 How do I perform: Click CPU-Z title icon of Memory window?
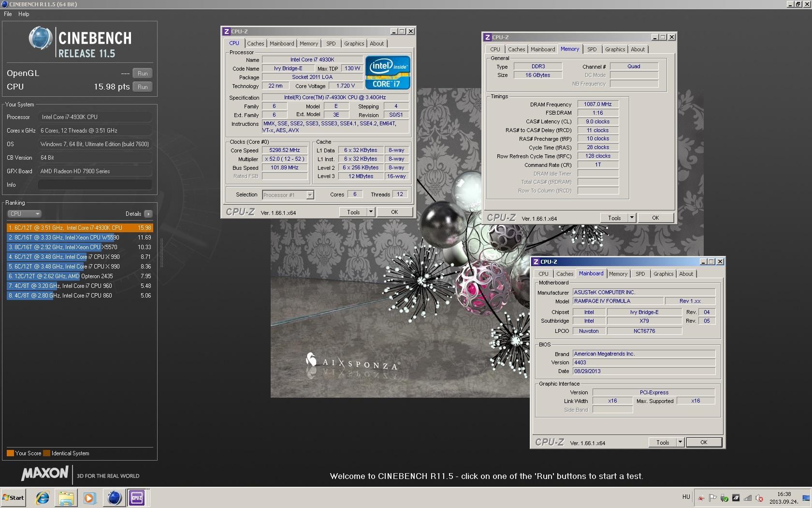pyautogui.click(x=487, y=37)
